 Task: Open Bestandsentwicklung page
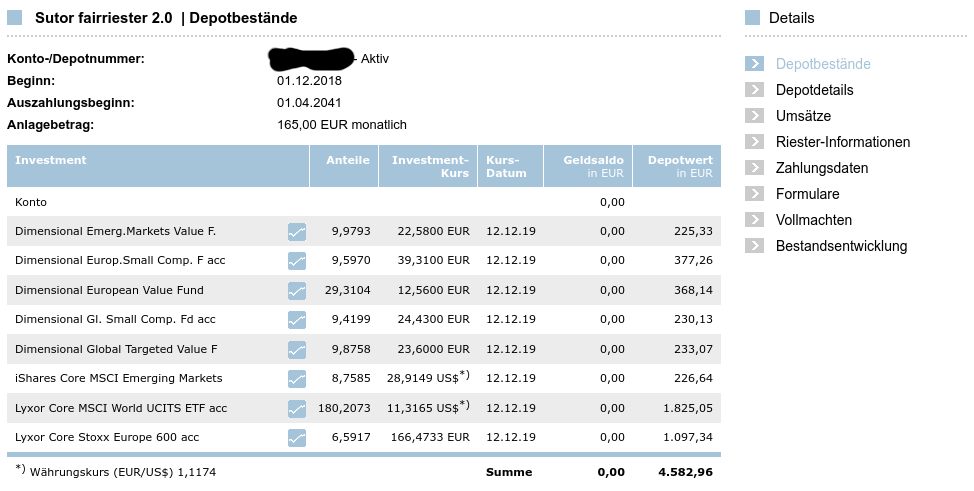(841, 246)
